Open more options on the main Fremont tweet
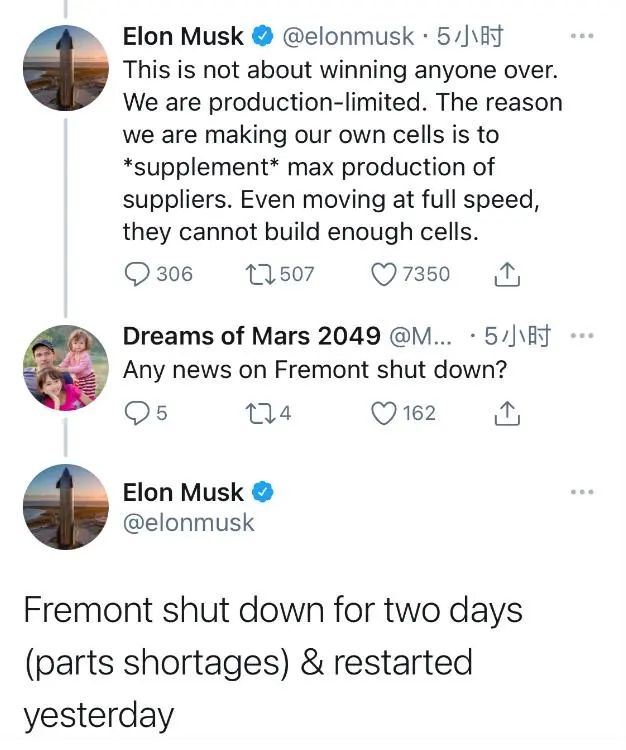The height and width of the screenshot is (750, 626). [x=582, y=492]
